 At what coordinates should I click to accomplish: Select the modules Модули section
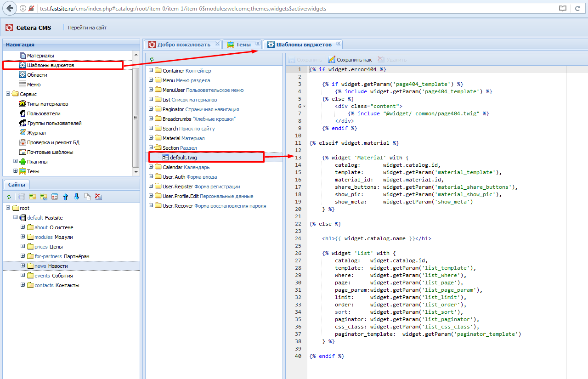(53, 237)
